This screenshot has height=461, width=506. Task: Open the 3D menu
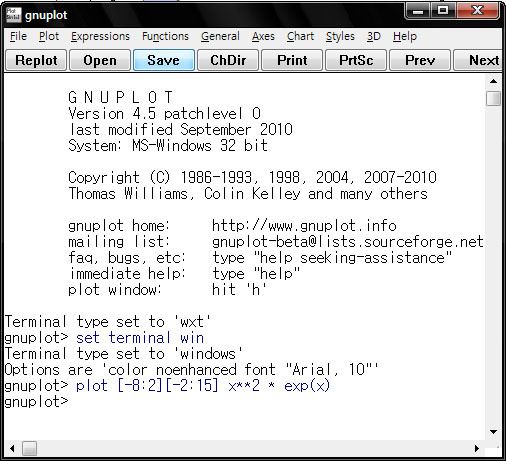tap(374, 36)
